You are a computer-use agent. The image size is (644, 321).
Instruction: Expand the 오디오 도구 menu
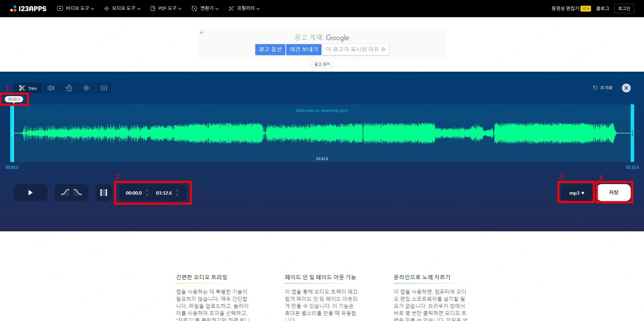click(x=122, y=8)
